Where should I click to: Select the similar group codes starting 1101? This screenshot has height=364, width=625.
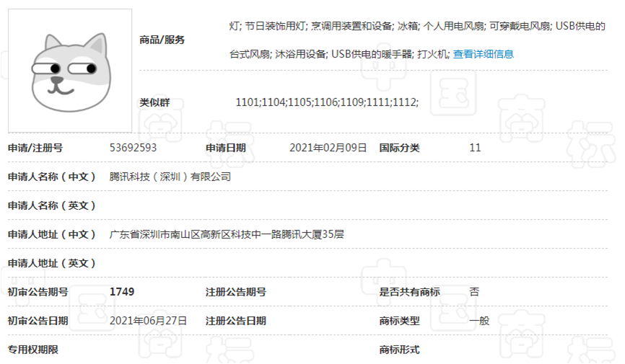pos(327,102)
